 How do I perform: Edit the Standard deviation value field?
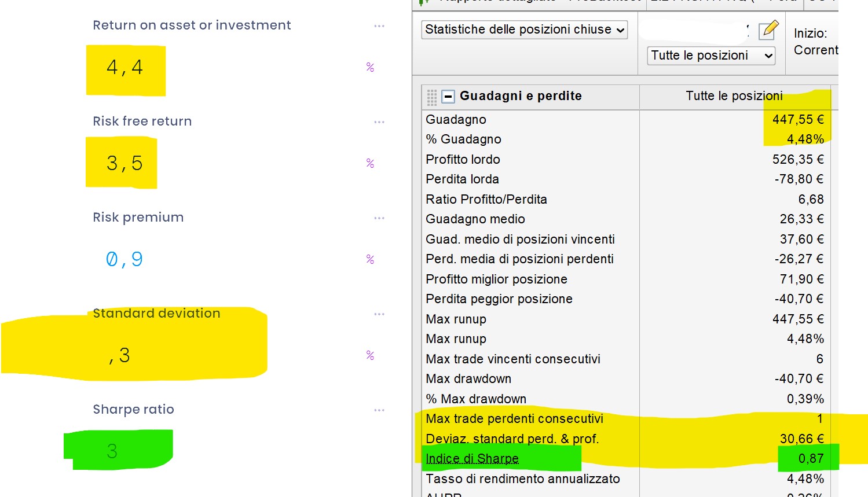click(x=120, y=356)
